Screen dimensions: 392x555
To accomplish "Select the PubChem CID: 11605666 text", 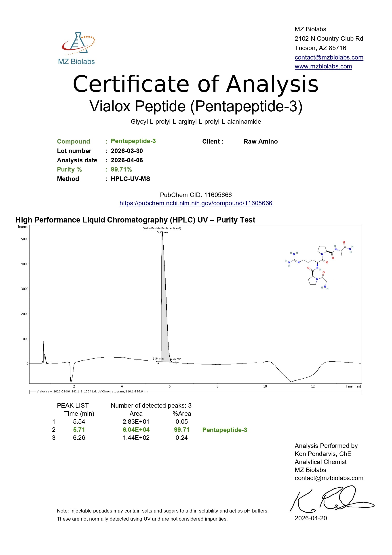I will click(x=196, y=195).
